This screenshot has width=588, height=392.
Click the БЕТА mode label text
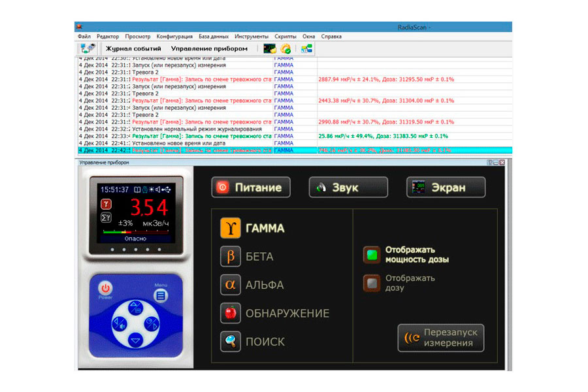[x=259, y=257]
